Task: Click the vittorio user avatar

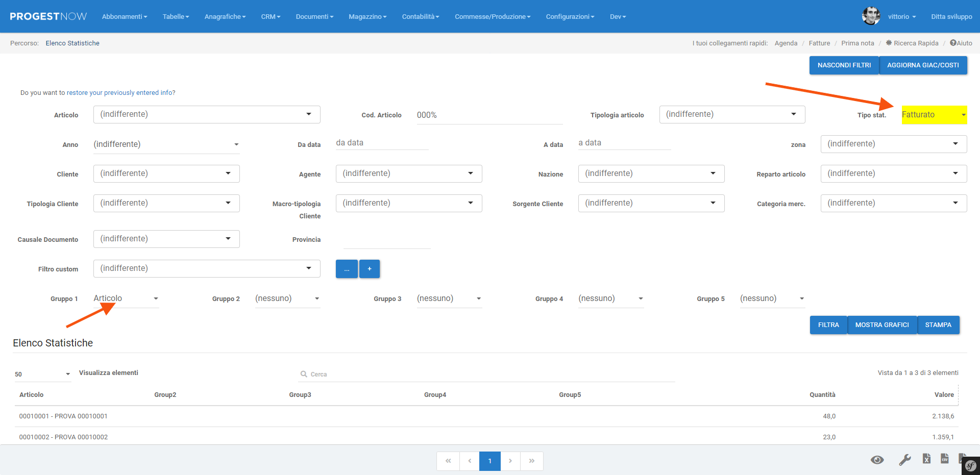Action: coord(871,16)
